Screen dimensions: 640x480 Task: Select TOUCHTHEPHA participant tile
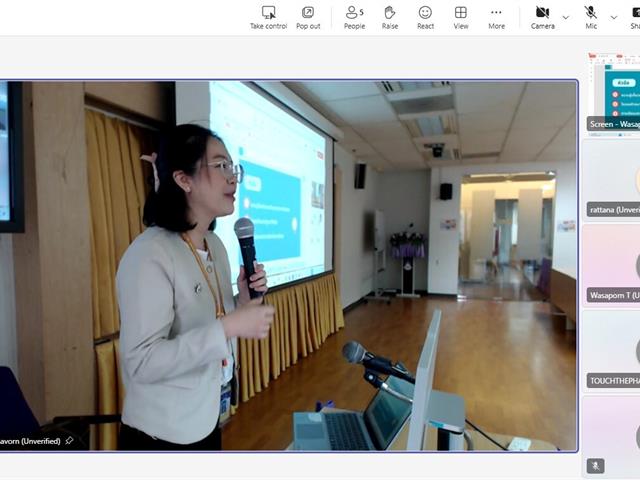point(612,350)
